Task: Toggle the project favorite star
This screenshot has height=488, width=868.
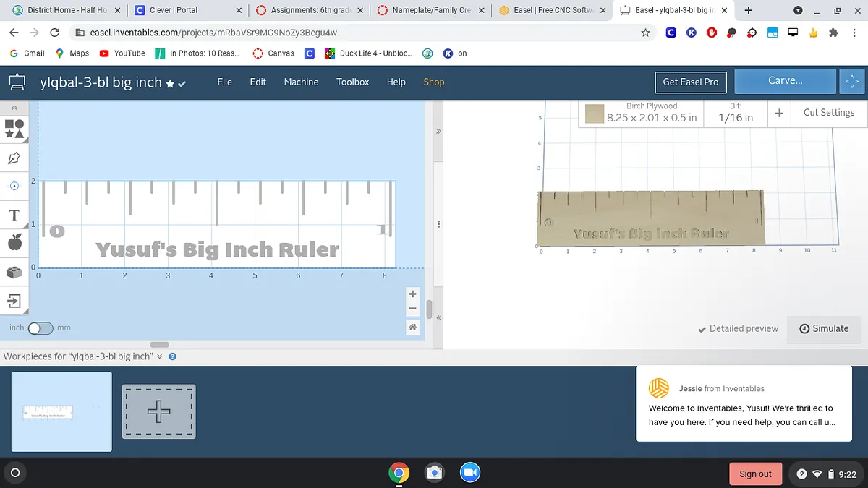Action: 170,84
